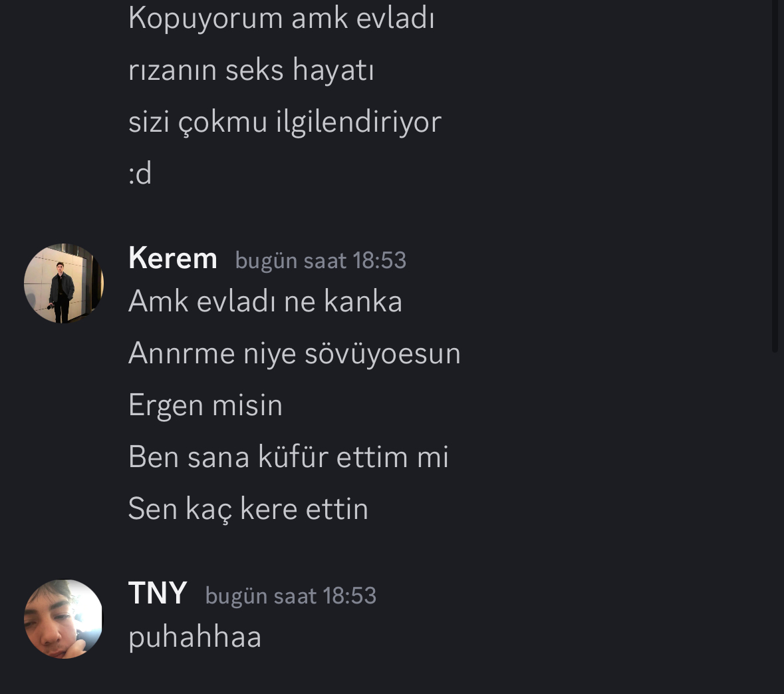Image resolution: width=784 pixels, height=694 pixels.
Task: Open TNY's profile picture avatar
Action: 63,619
